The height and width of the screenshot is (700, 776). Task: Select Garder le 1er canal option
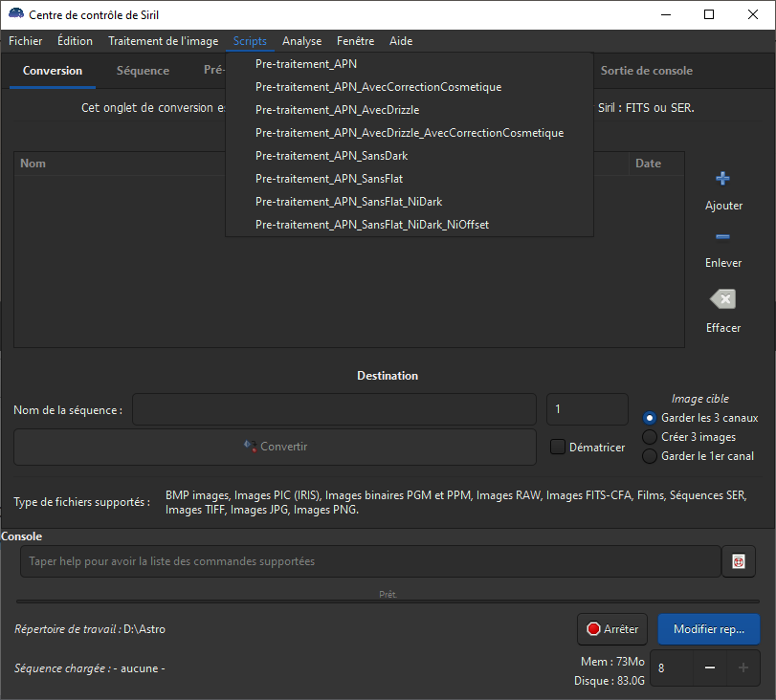tap(650, 456)
